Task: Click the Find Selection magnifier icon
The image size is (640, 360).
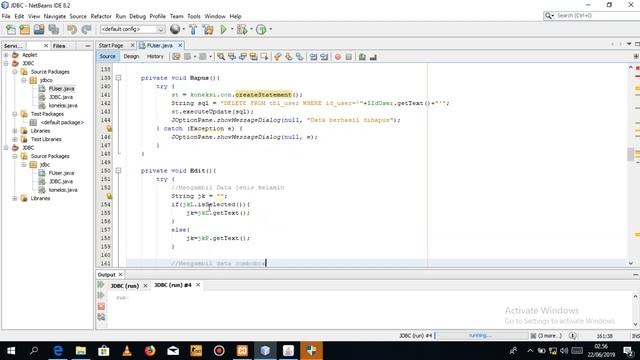Action: (221, 57)
